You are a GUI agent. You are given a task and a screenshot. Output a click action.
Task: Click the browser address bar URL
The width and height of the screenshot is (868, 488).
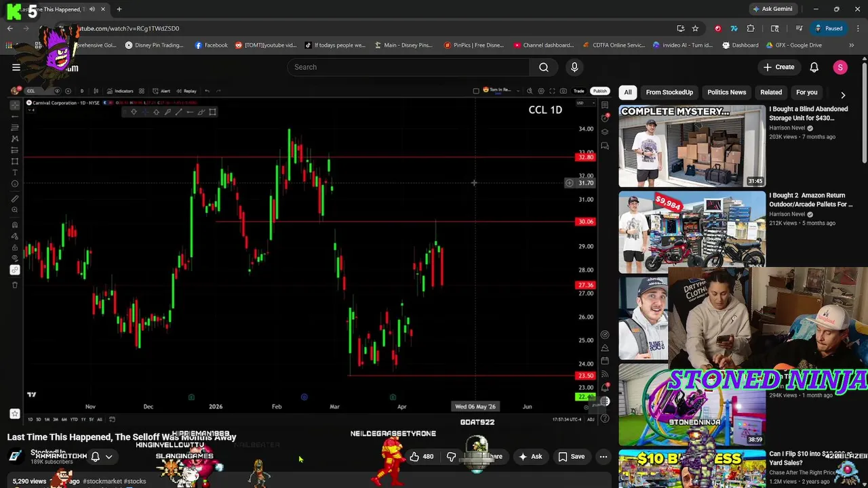point(129,28)
